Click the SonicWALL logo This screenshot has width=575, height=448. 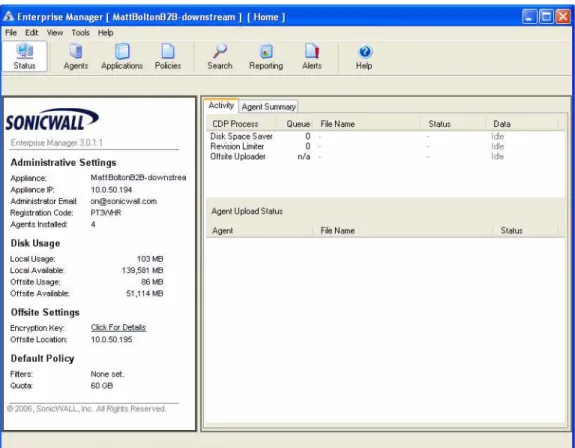pos(52,119)
